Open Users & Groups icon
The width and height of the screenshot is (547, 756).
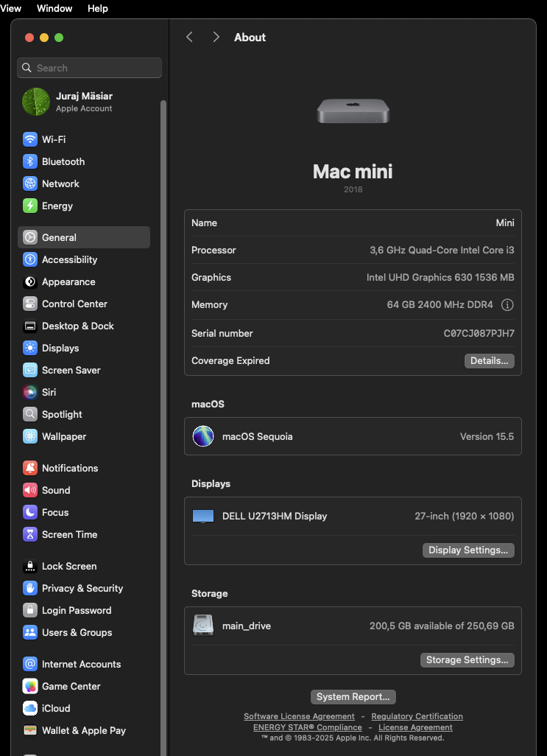click(30, 632)
